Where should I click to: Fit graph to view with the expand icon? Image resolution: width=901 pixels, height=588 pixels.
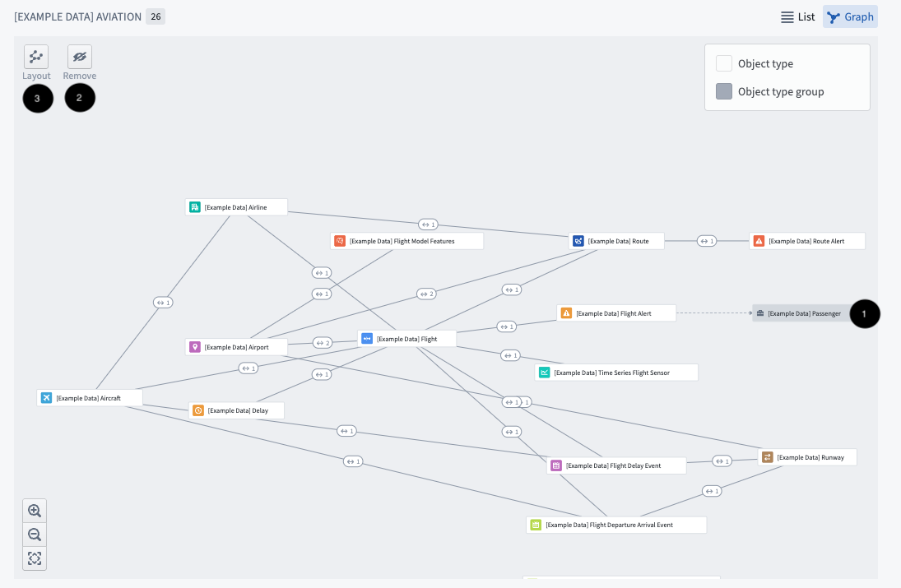(35, 558)
